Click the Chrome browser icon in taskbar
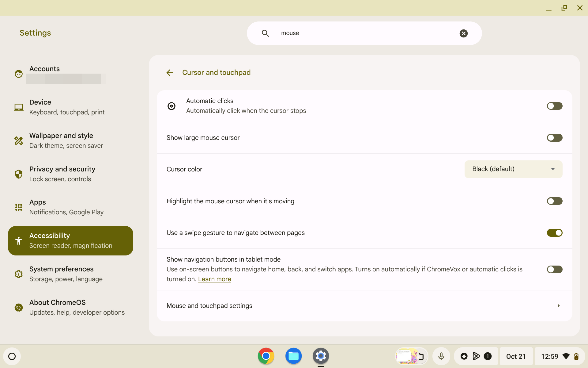588x368 pixels. click(x=266, y=356)
